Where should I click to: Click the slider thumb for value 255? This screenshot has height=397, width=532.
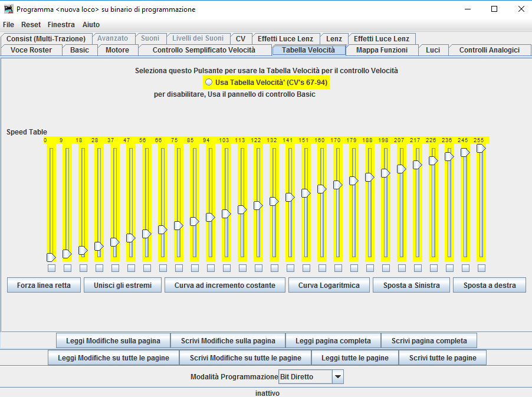(x=481, y=149)
